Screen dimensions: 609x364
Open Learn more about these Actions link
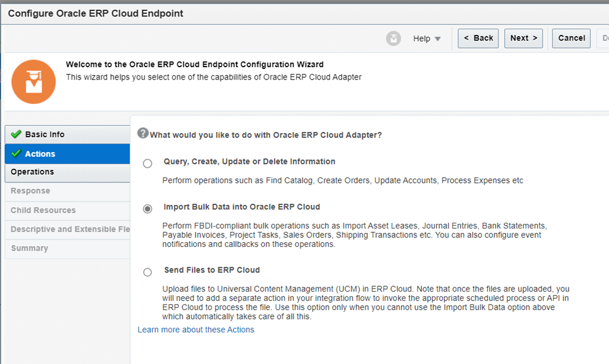pyautogui.click(x=195, y=330)
